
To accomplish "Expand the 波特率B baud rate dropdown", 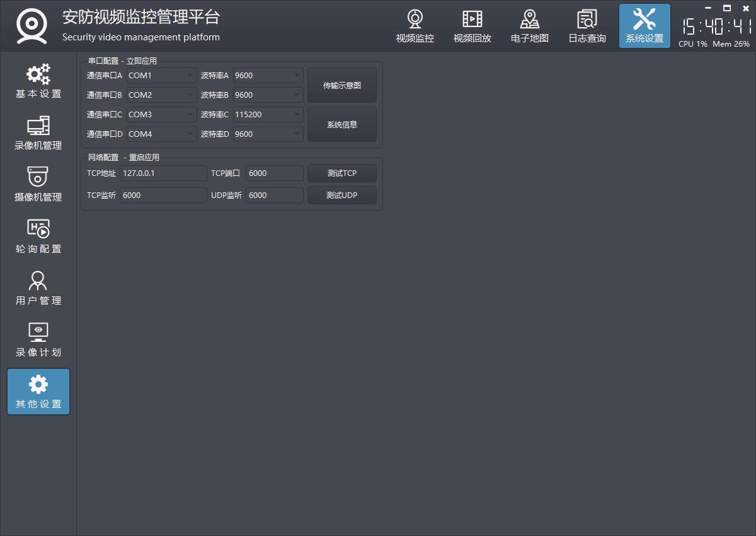I will point(268,95).
